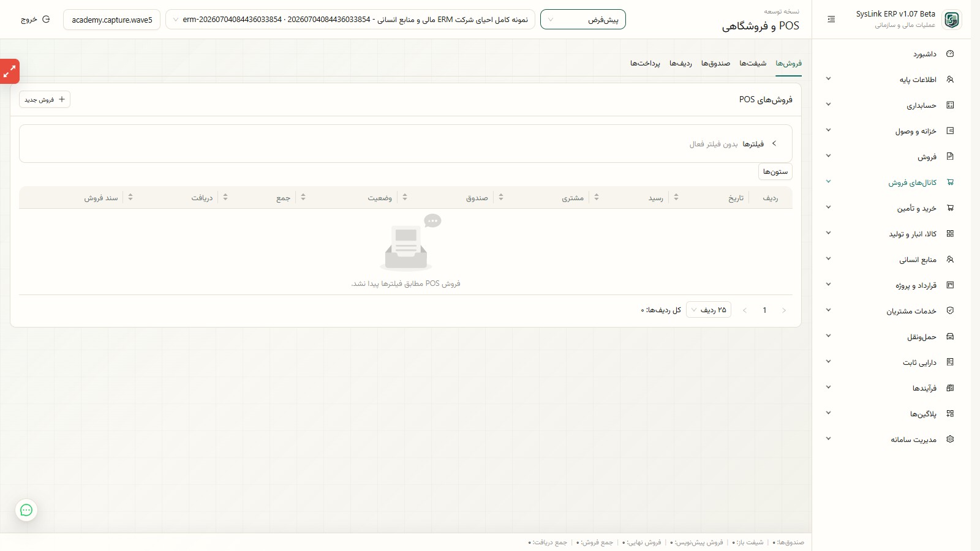Switch to the صندوق‌ها tab
The image size is (980, 551).
pos(715,64)
